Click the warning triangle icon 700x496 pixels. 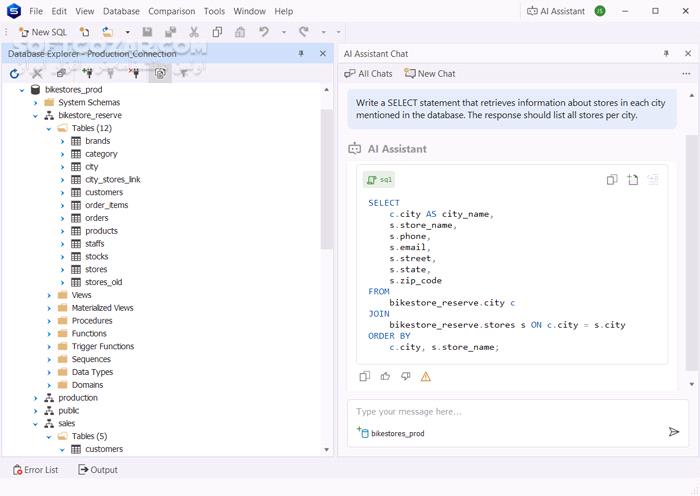point(426,377)
